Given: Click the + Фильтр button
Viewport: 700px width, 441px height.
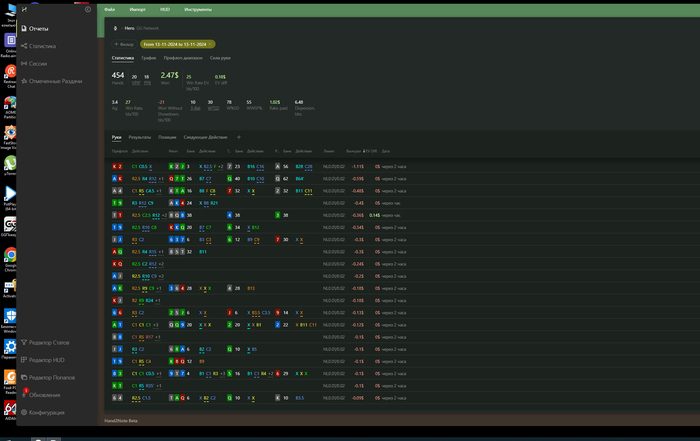Looking at the screenshot, I should tap(124, 44).
